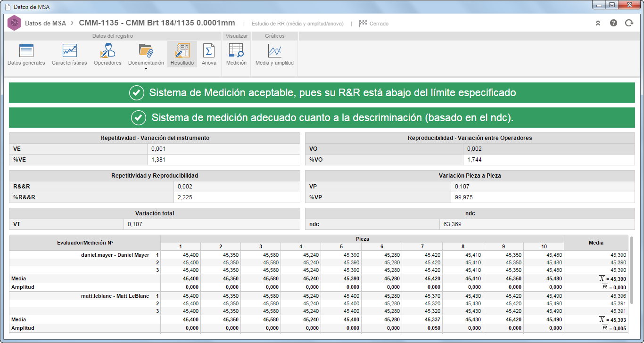Click the %R&&R value 2,225
644x343 pixels.
tap(185, 198)
